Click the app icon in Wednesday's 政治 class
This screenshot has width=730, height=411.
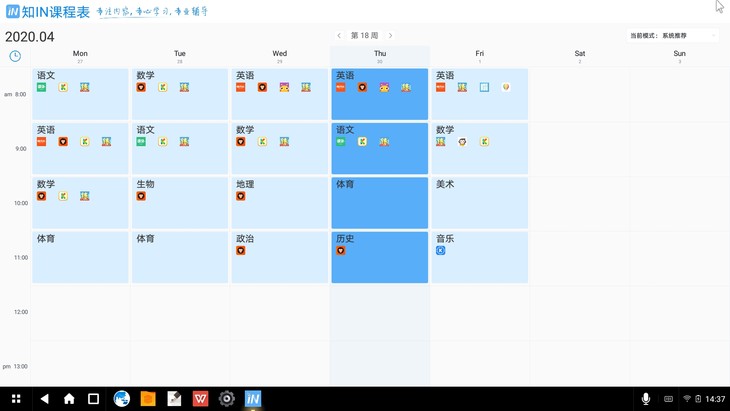241,251
